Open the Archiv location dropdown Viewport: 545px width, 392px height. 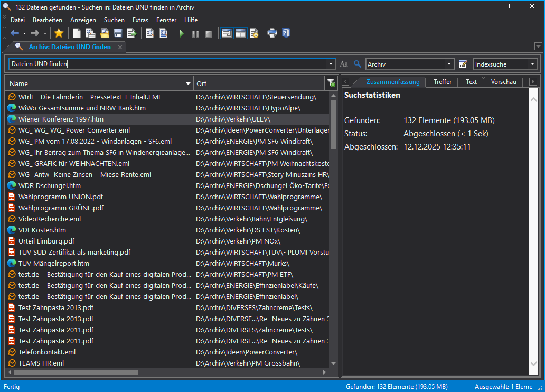[449, 64]
